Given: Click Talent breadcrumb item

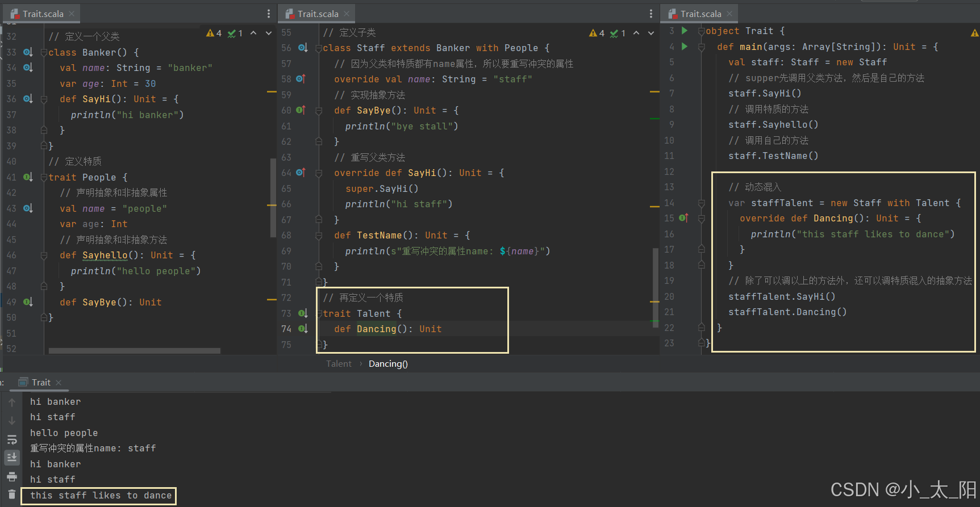Looking at the screenshot, I should point(339,364).
